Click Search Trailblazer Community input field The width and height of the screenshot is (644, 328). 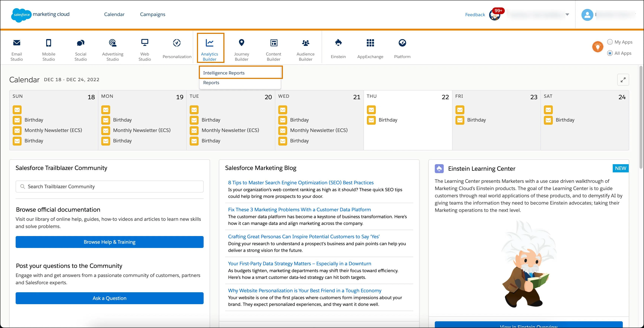tap(110, 187)
